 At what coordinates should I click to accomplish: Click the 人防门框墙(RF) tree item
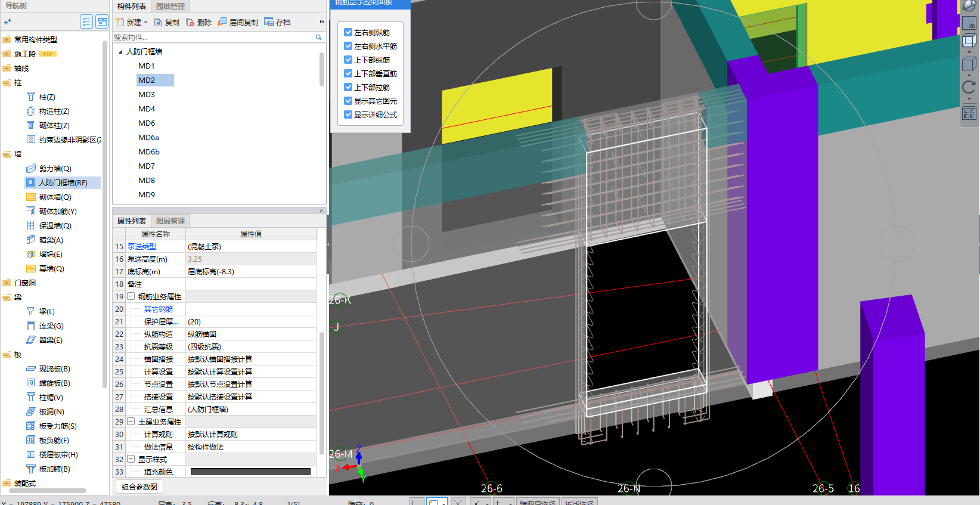click(63, 182)
